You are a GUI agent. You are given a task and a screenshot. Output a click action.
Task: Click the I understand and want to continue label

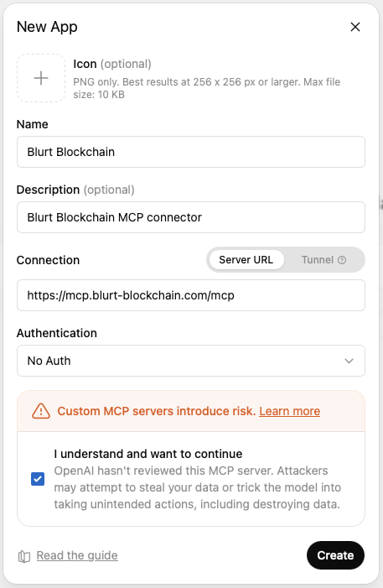click(148, 454)
